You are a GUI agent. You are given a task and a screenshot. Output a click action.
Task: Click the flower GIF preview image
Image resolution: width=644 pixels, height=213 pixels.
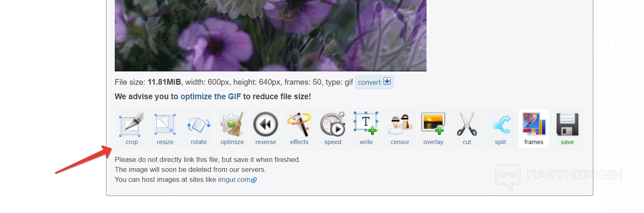pos(271,35)
